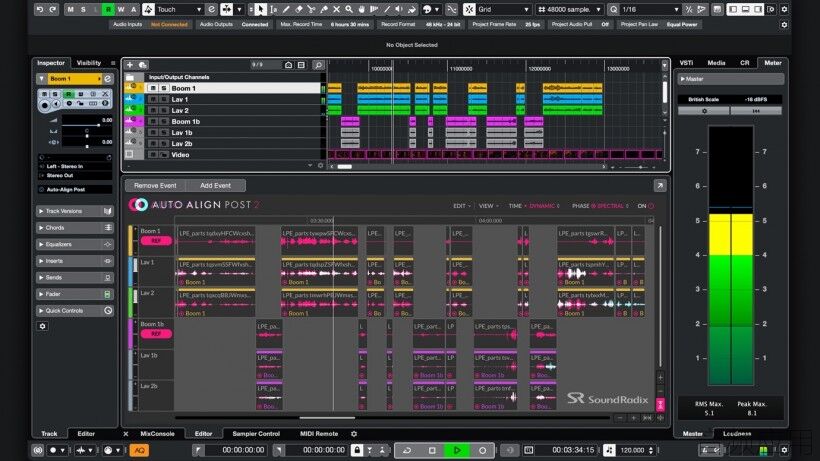Open the Color palette tool

(x=427, y=9)
